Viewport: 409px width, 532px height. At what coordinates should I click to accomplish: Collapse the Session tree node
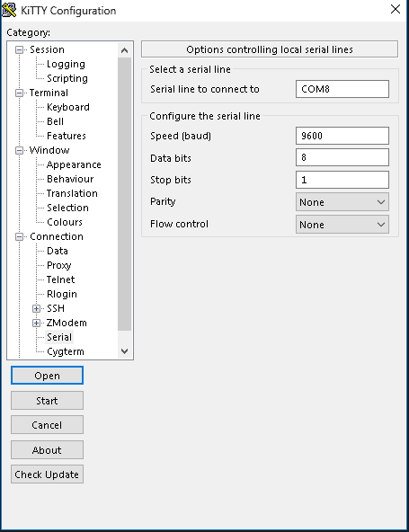[20, 50]
